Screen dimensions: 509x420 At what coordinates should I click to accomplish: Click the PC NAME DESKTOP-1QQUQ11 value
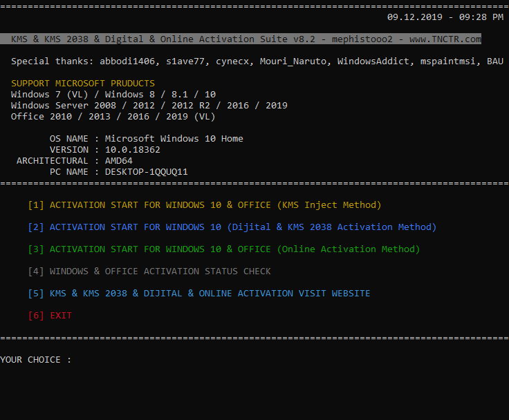[147, 171]
